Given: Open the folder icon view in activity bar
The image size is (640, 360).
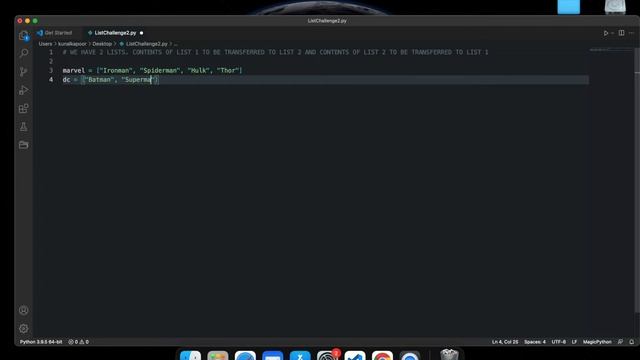Looking at the screenshot, I should [24, 145].
